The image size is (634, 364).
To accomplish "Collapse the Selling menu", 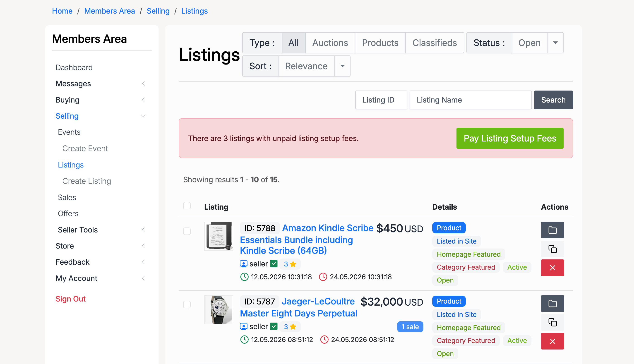I will (100, 116).
